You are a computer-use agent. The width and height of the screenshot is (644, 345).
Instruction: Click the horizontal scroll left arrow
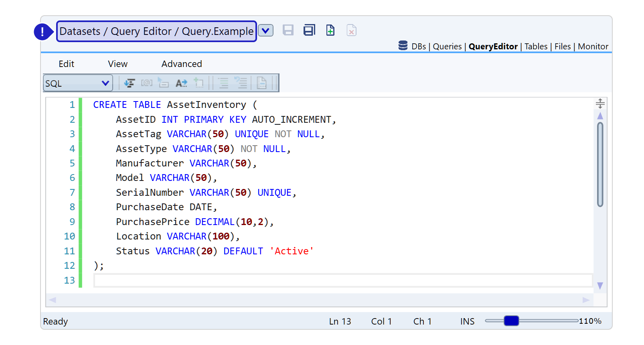click(52, 300)
